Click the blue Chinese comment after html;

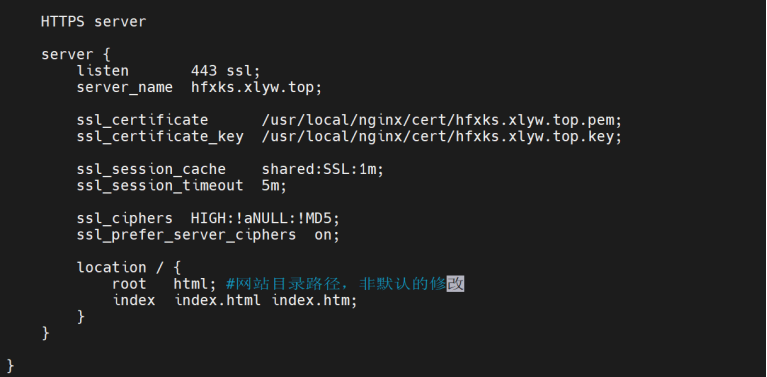pos(345,284)
